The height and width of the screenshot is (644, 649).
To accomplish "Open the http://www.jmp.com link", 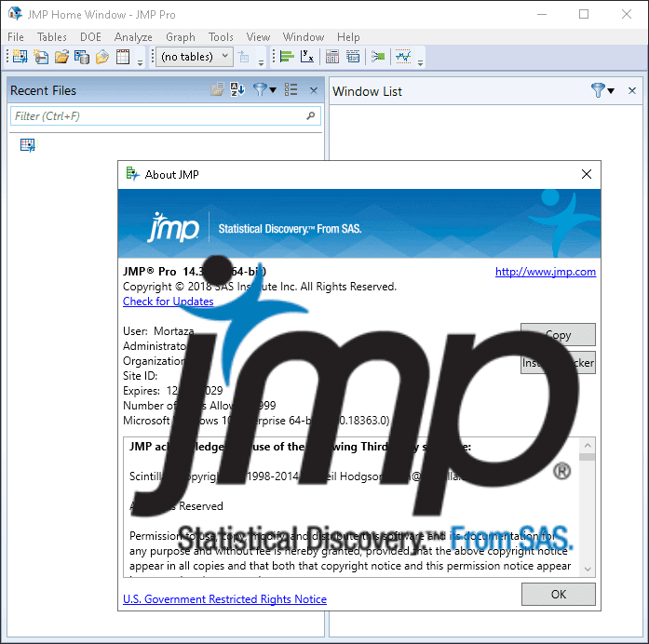I will click(546, 272).
